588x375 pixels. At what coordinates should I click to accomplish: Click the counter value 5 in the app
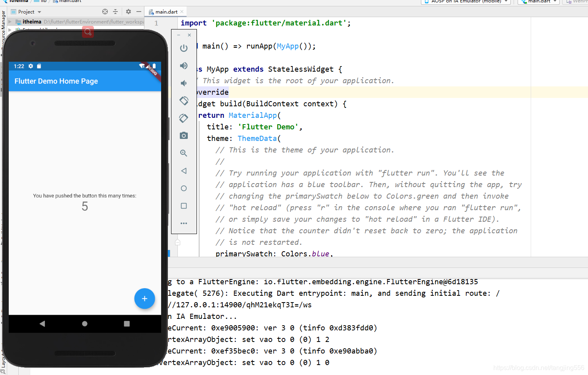pyautogui.click(x=85, y=206)
